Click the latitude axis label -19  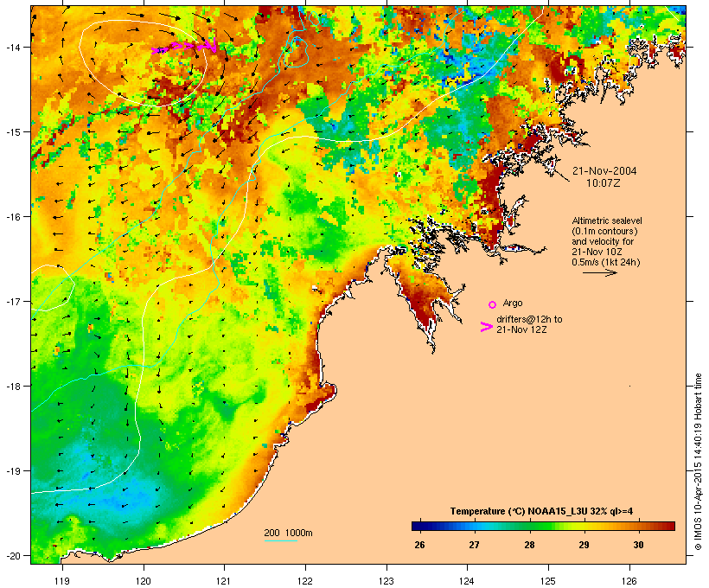[12, 471]
